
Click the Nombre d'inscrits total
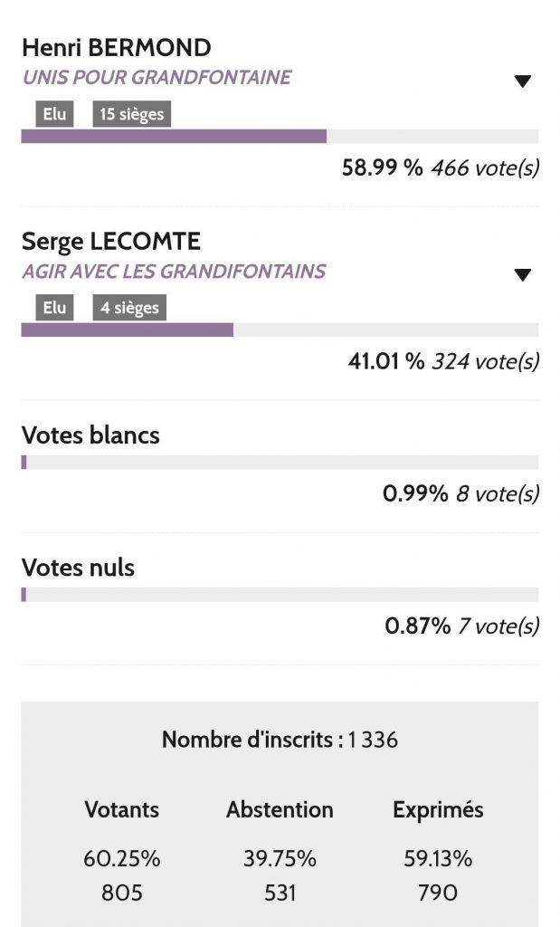click(x=280, y=740)
